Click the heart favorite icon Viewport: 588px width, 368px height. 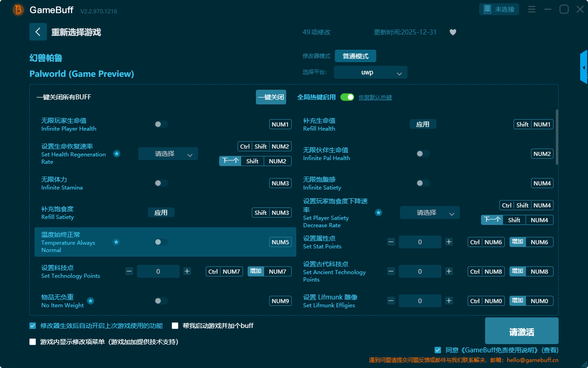452,32
